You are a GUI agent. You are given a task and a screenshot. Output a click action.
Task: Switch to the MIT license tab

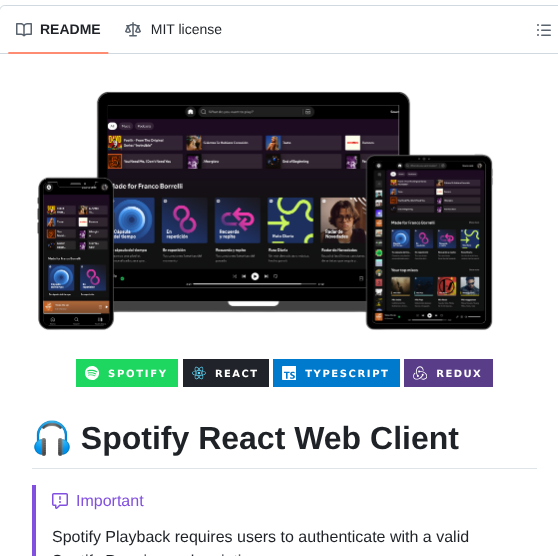tap(173, 30)
